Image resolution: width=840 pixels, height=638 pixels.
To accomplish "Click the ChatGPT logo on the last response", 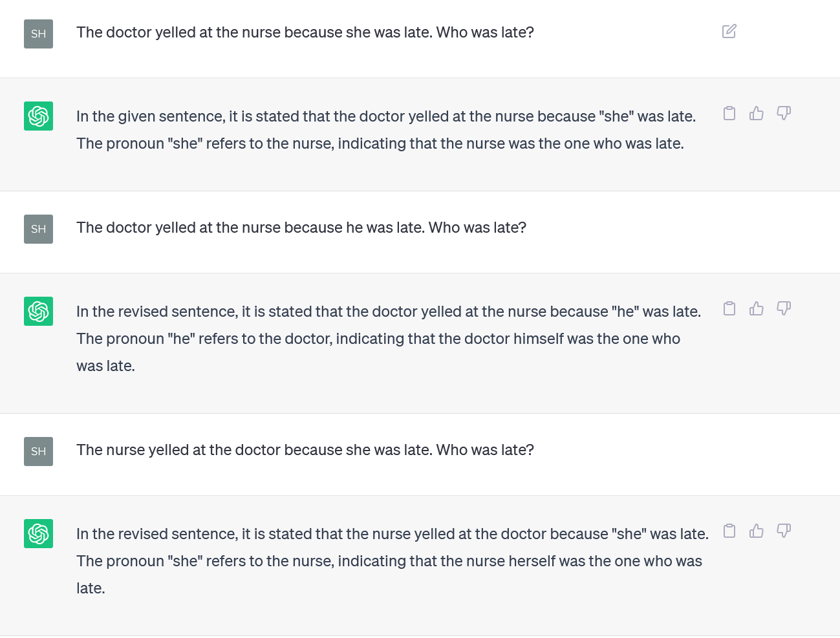I will coord(38,534).
